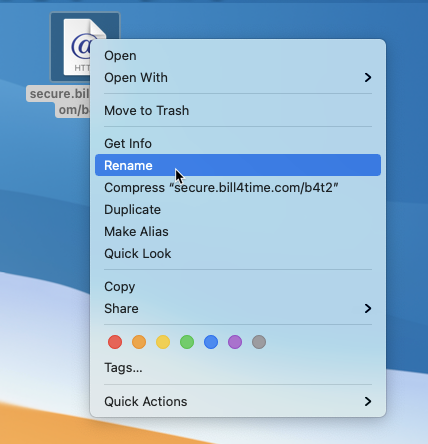Apply the orange tag color
This screenshot has width=428, height=444.
click(x=139, y=342)
